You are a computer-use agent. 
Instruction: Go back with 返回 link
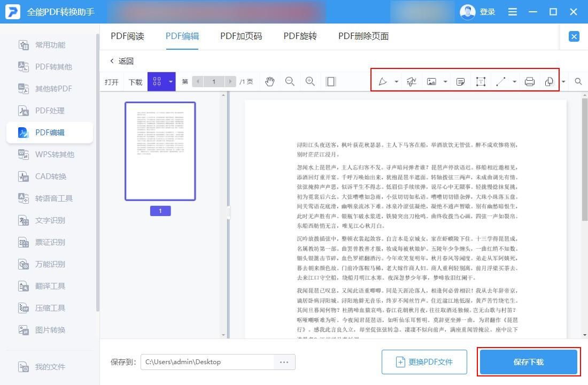point(122,61)
